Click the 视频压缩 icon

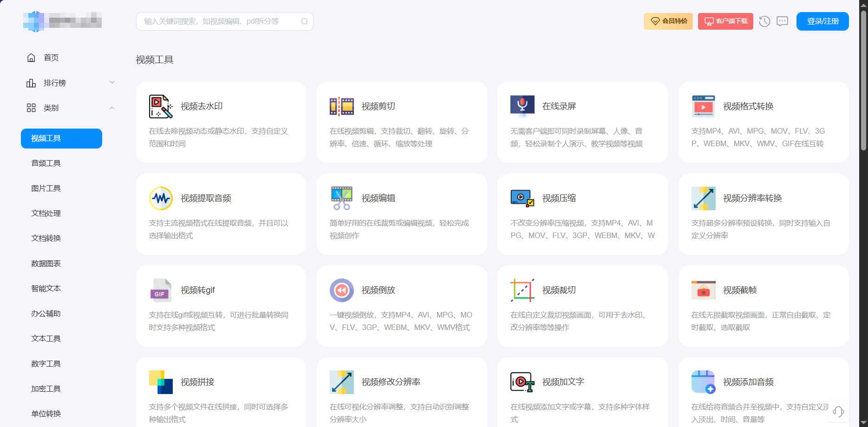click(x=522, y=198)
